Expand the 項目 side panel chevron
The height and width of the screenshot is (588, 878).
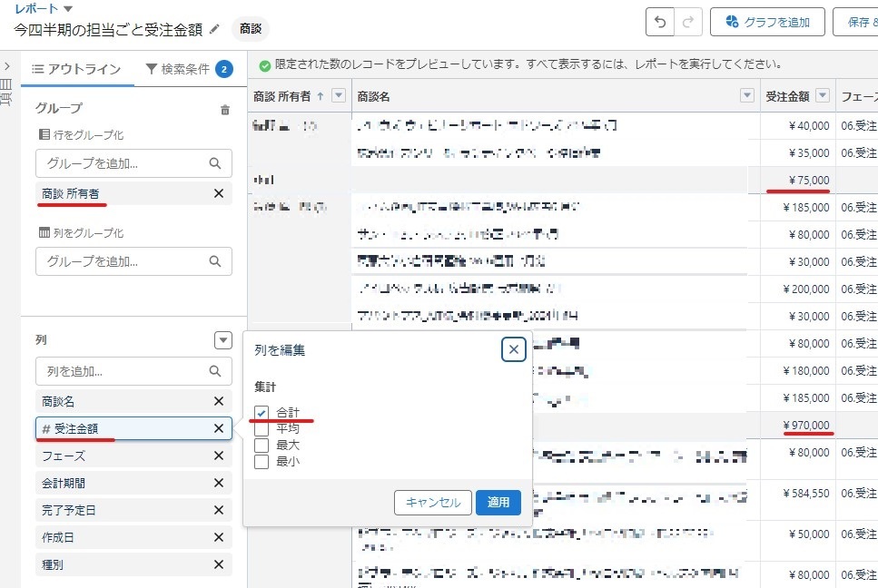(6, 66)
